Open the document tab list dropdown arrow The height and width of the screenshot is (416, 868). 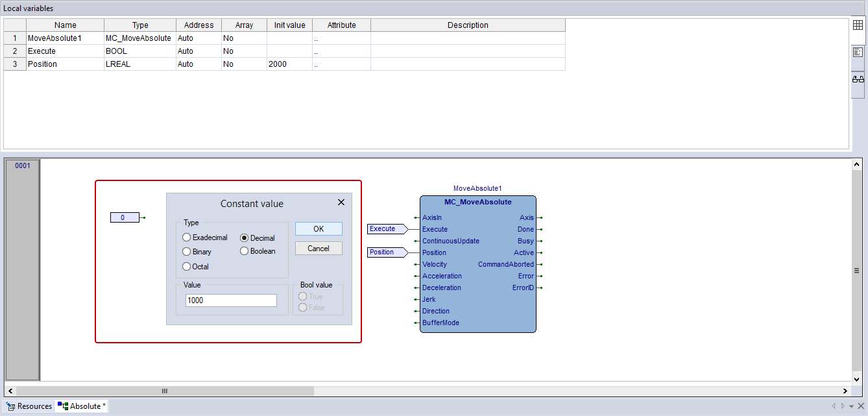pos(851,406)
